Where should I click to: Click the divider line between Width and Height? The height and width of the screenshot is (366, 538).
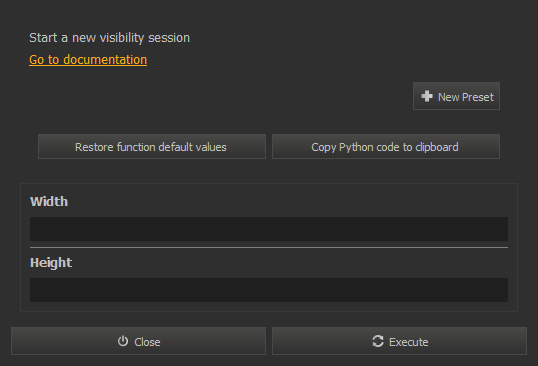(x=269, y=247)
